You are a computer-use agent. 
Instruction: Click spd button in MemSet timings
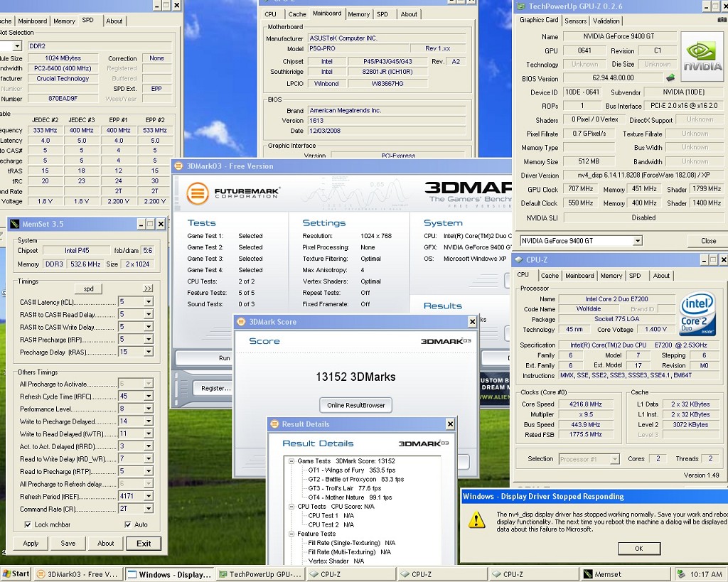point(88,289)
